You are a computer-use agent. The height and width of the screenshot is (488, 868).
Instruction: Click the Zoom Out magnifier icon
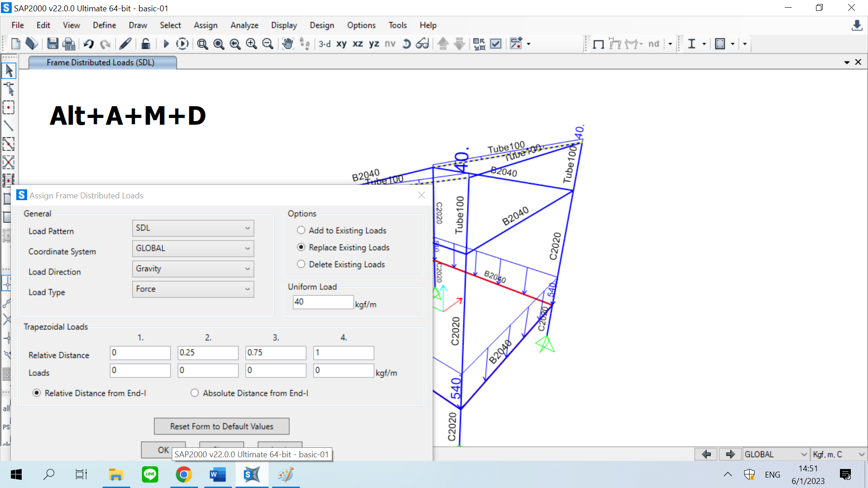pos(268,44)
